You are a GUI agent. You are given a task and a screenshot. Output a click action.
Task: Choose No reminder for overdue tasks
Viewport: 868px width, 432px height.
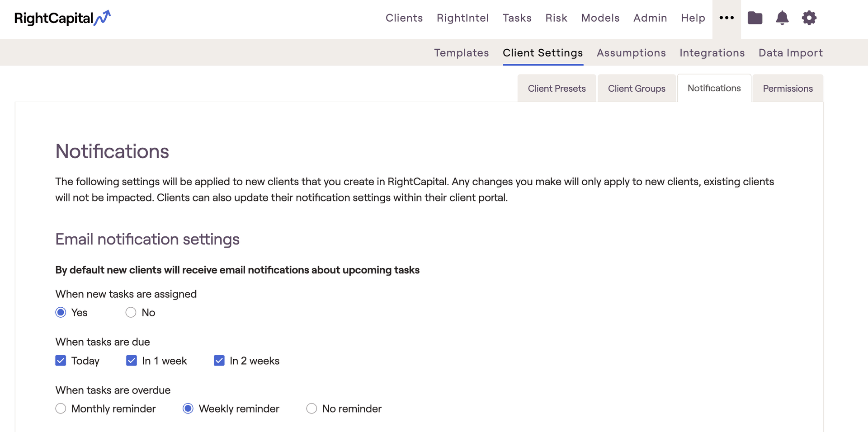pyautogui.click(x=311, y=409)
